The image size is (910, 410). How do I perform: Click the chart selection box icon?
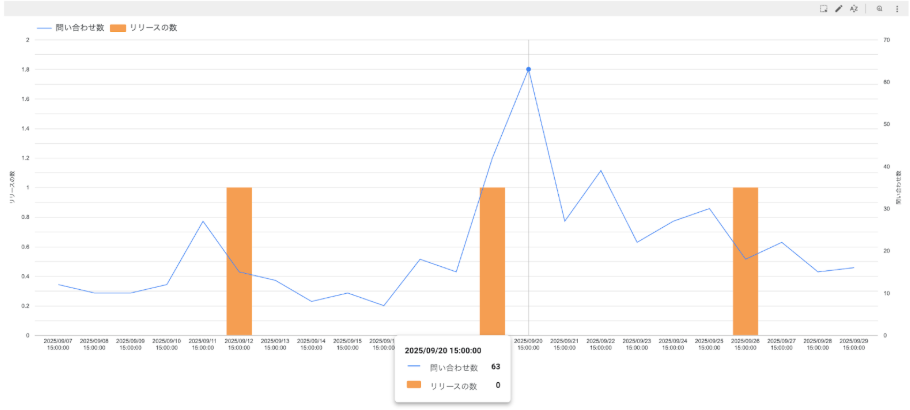(823, 8)
